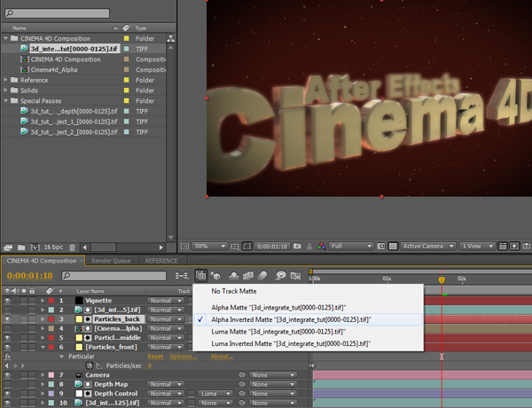
Task: Click viewer current time 0:00:01:18 button
Action: (x=272, y=246)
